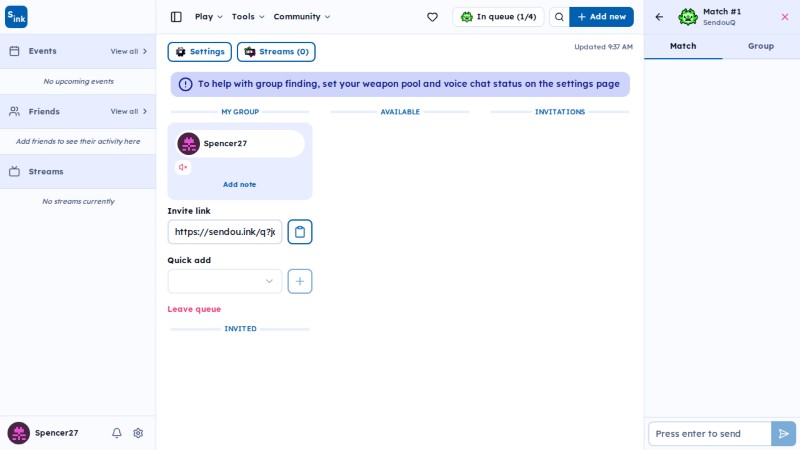
Task: Open the Friends sidebar section
Action: click(x=78, y=111)
